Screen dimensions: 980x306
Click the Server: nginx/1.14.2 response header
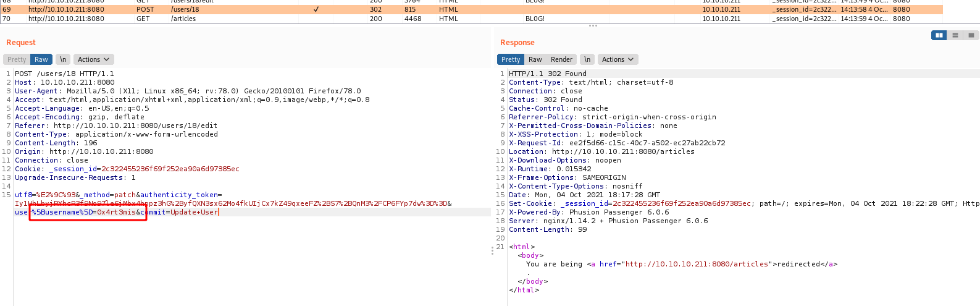coord(608,221)
